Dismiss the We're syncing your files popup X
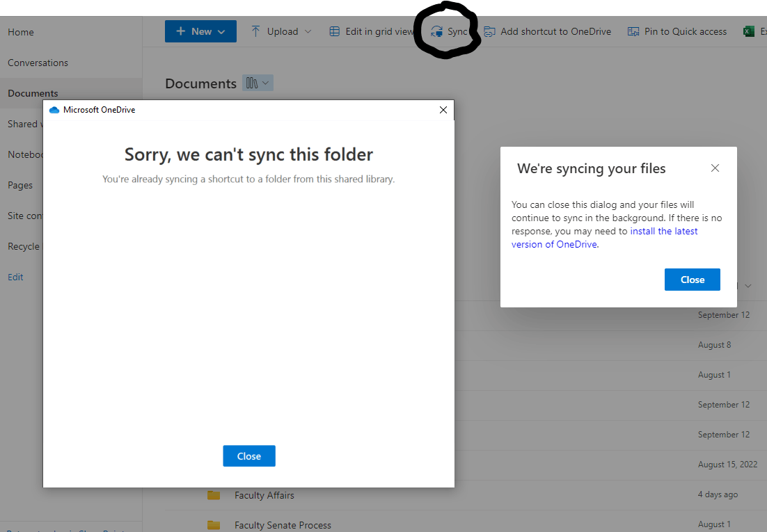The height and width of the screenshot is (532, 767). tap(715, 168)
